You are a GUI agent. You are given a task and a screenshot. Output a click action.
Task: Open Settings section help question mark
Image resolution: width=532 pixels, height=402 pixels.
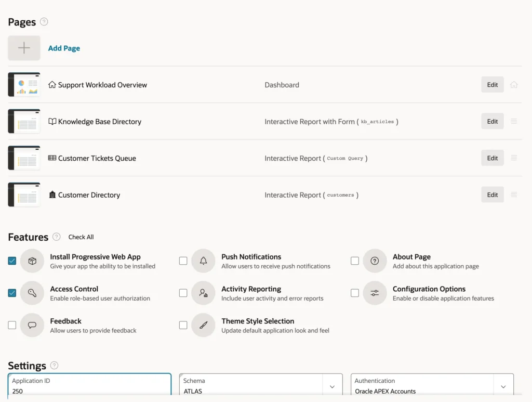point(54,365)
